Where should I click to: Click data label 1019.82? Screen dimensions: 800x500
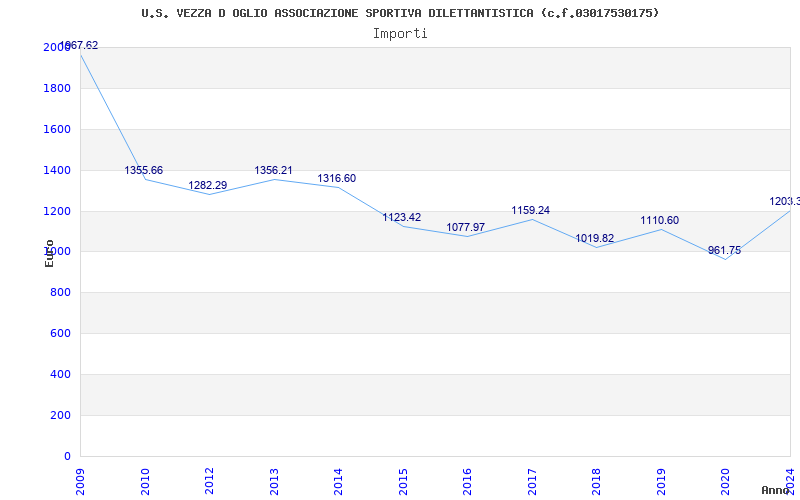(x=595, y=238)
